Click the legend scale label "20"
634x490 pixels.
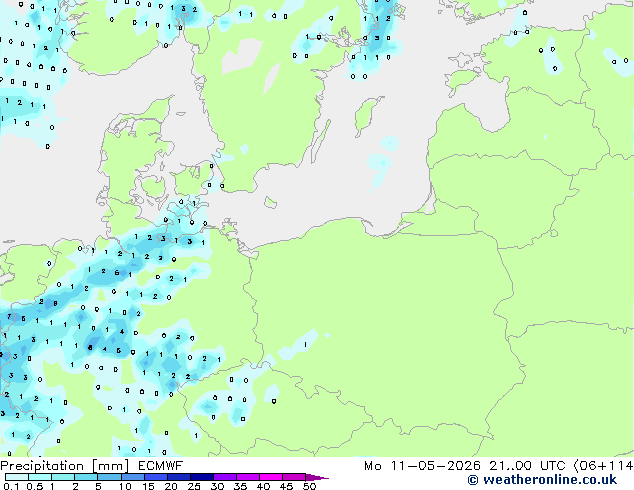click(171, 486)
